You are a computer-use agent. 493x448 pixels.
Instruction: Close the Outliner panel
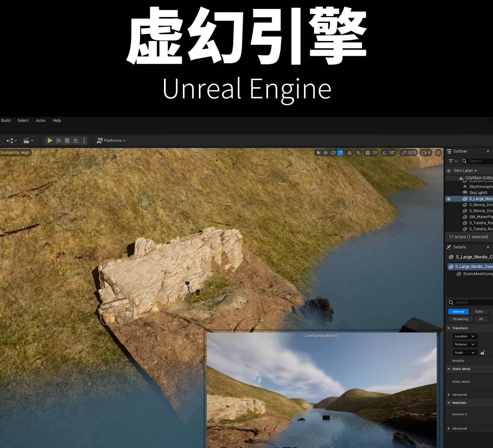(x=488, y=151)
